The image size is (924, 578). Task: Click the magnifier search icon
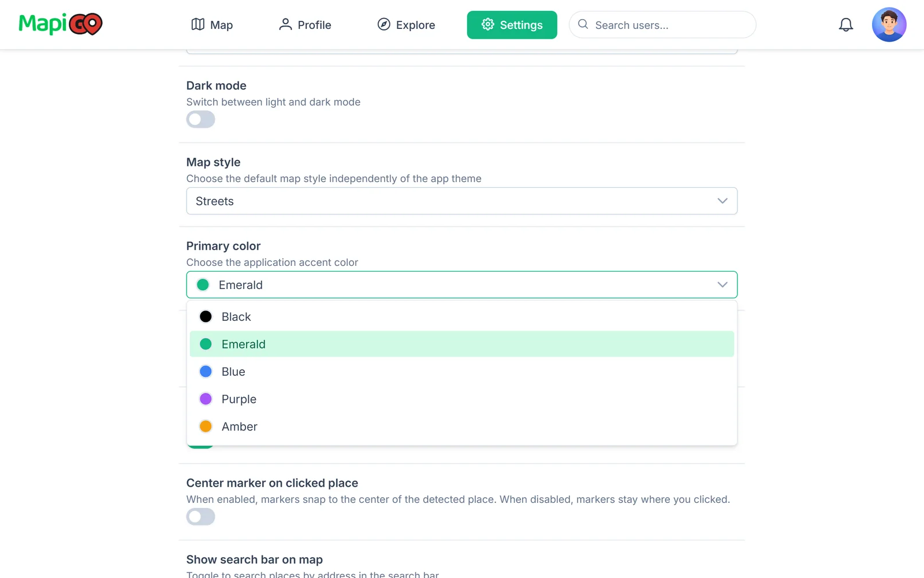click(x=583, y=24)
